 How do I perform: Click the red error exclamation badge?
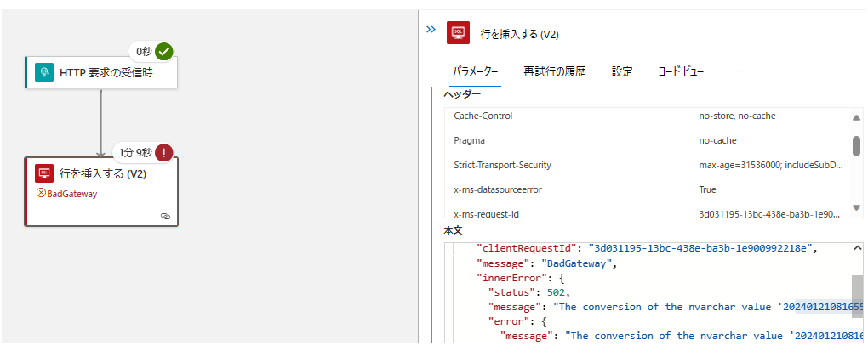164,153
